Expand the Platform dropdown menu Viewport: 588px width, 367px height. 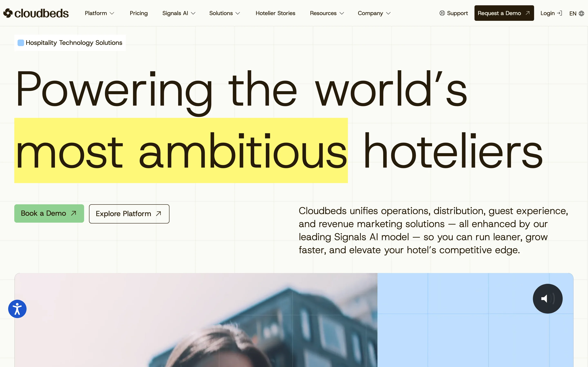[99, 13]
